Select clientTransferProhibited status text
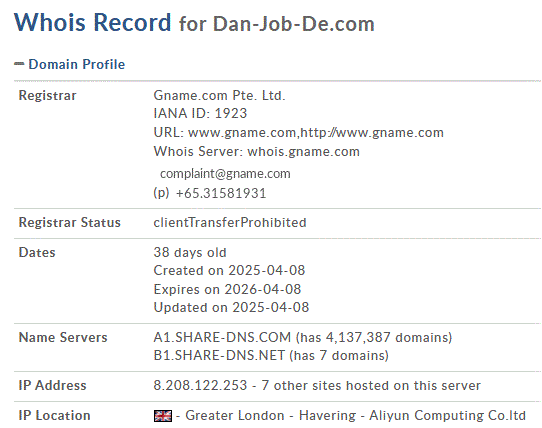The image size is (542, 428). [x=230, y=223]
